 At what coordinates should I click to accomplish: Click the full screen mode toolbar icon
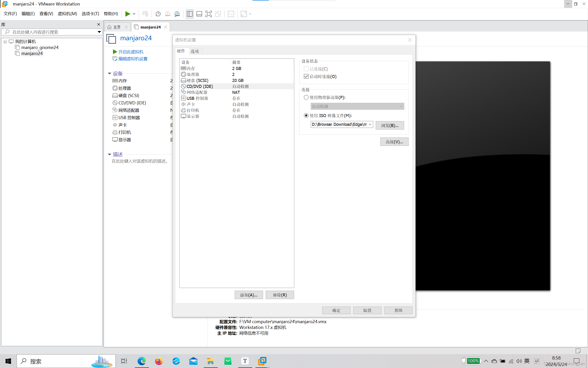click(209, 14)
